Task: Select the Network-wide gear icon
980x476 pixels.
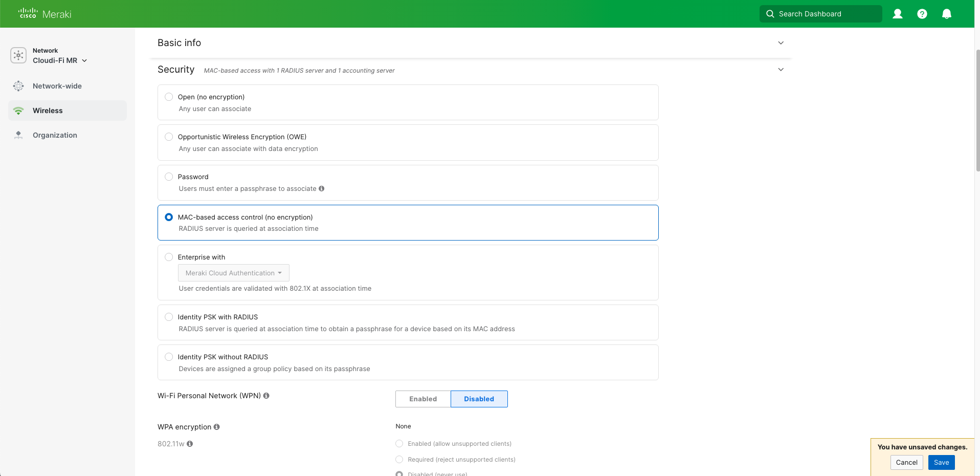Action: [18, 86]
